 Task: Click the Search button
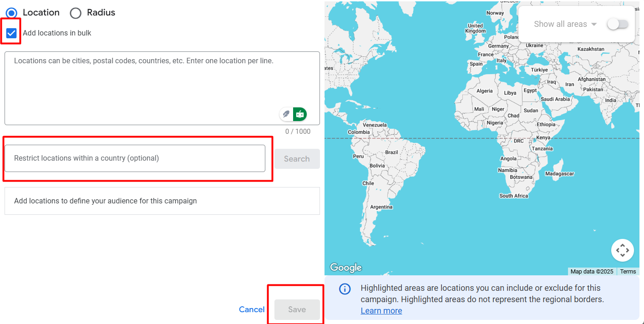[x=297, y=159]
